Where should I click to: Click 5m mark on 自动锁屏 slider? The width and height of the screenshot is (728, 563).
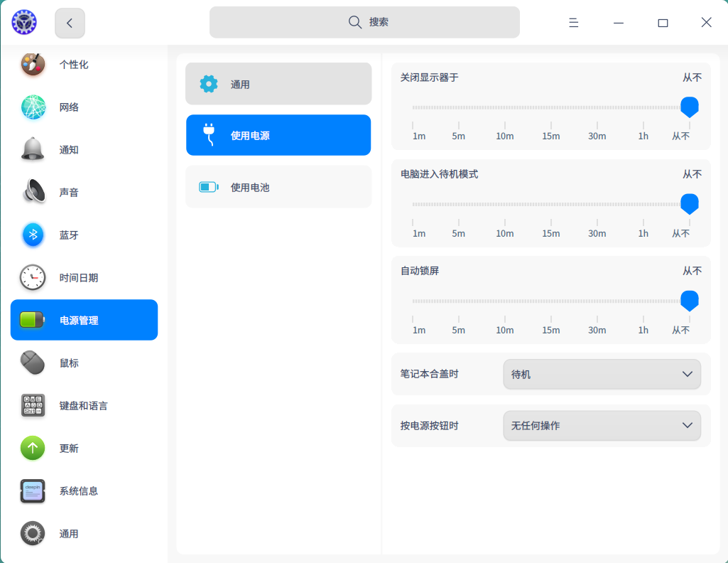tap(459, 330)
